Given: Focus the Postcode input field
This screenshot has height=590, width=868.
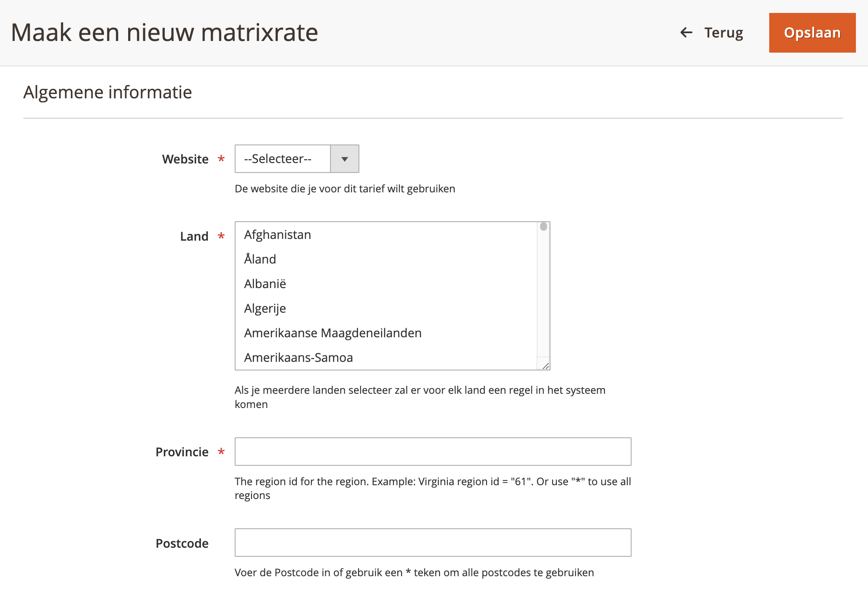Looking at the screenshot, I should tap(433, 543).
